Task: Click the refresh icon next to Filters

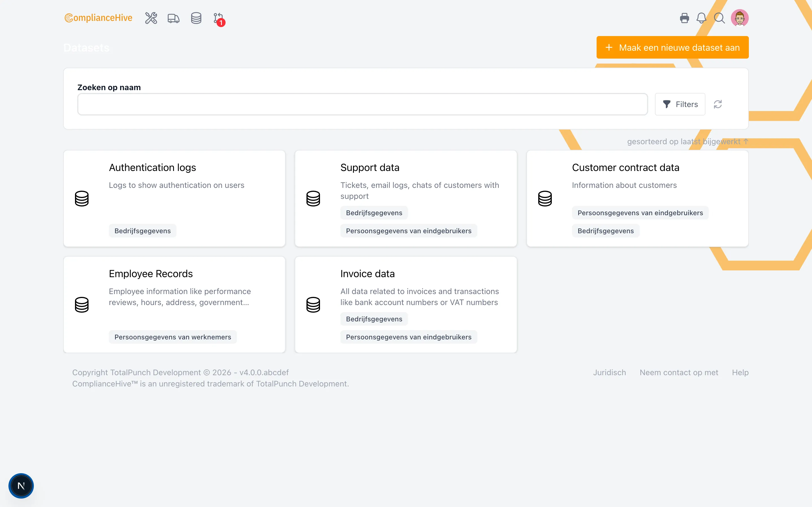Action: 718,104
